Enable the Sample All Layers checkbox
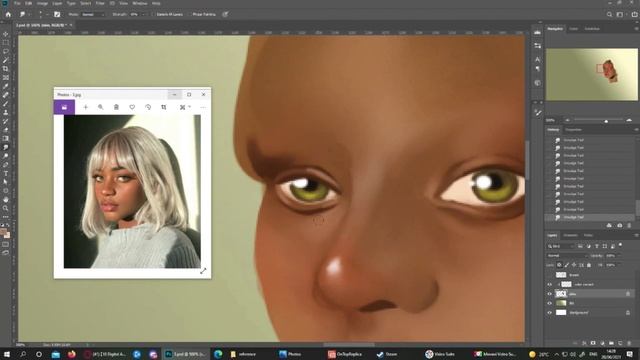Image resolution: width=640 pixels, height=360 pixels. [153, 14]
